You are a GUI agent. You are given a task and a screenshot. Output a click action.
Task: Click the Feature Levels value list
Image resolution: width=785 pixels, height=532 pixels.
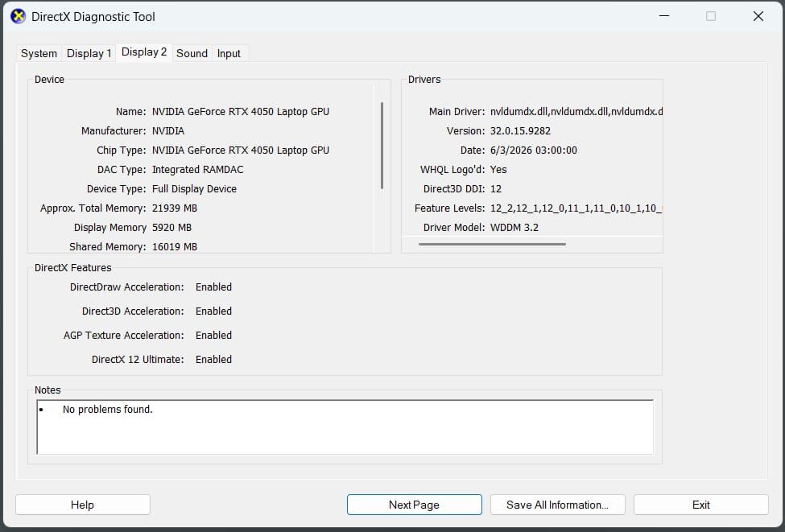pyautogui.click(x=576, y=208)
